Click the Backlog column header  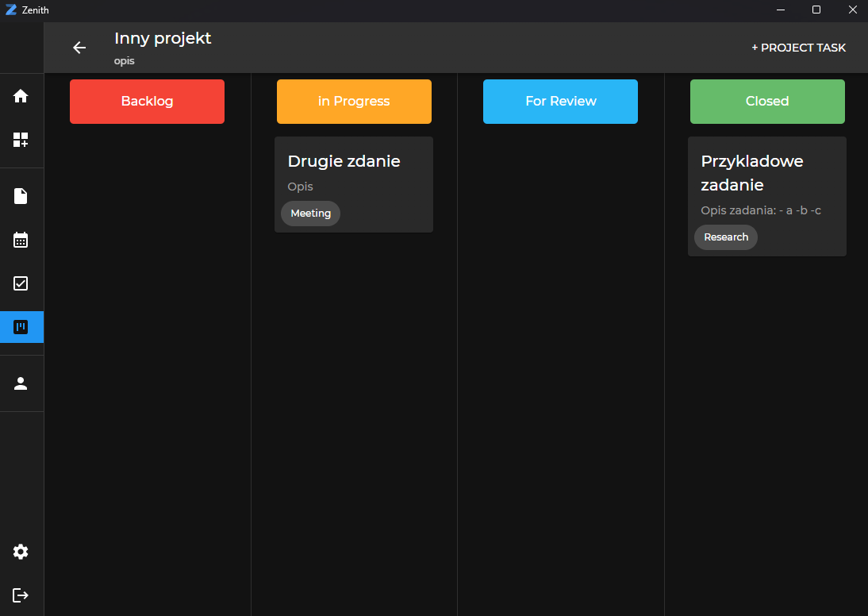pyautogui.click(x=148, y=102)
